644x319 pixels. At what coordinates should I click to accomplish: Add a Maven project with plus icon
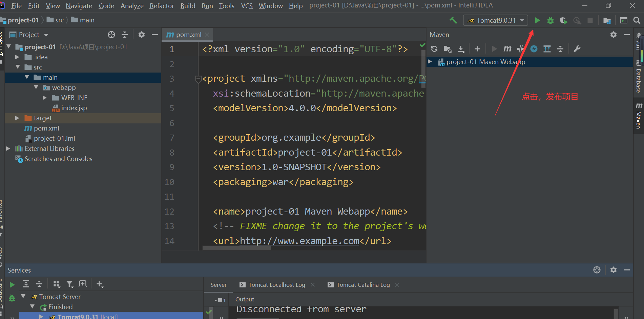pos(477,49)
